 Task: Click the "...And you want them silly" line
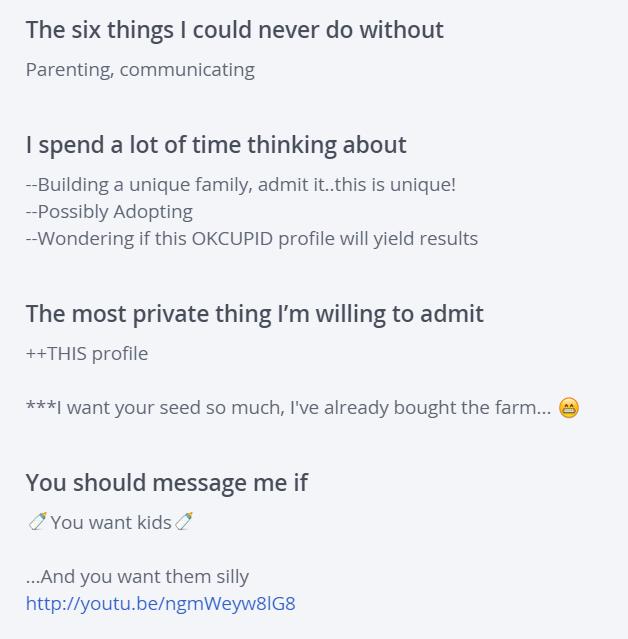(137, 576)
